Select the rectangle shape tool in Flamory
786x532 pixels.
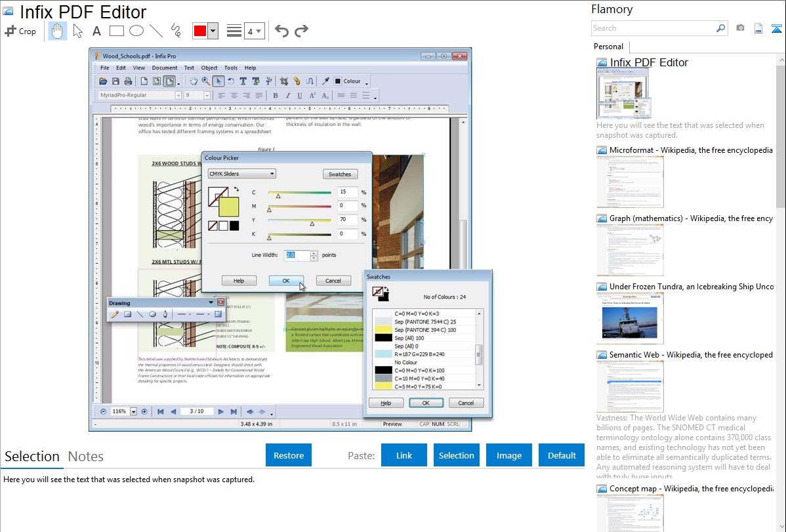tap(116, 31)
